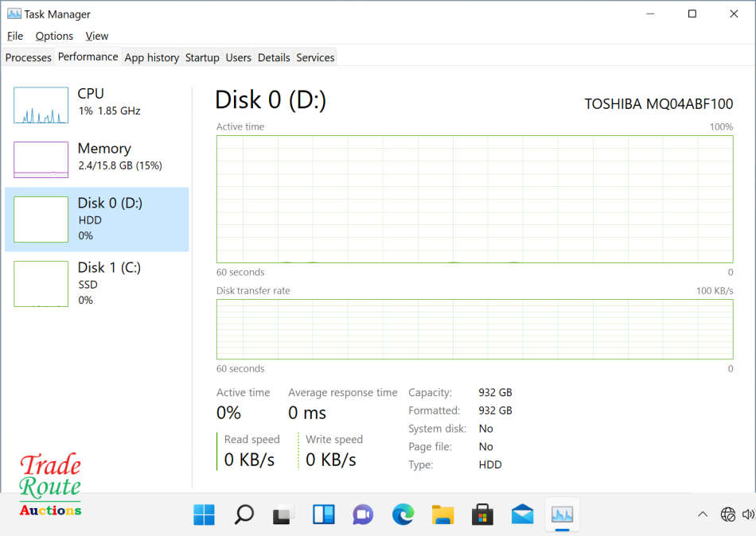
Task: Show hidden system tray icons
Action: [702, 515]
